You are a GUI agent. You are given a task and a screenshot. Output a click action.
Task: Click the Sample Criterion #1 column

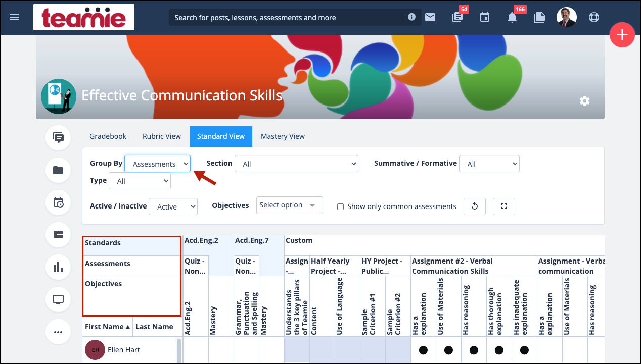click(373, 306)
